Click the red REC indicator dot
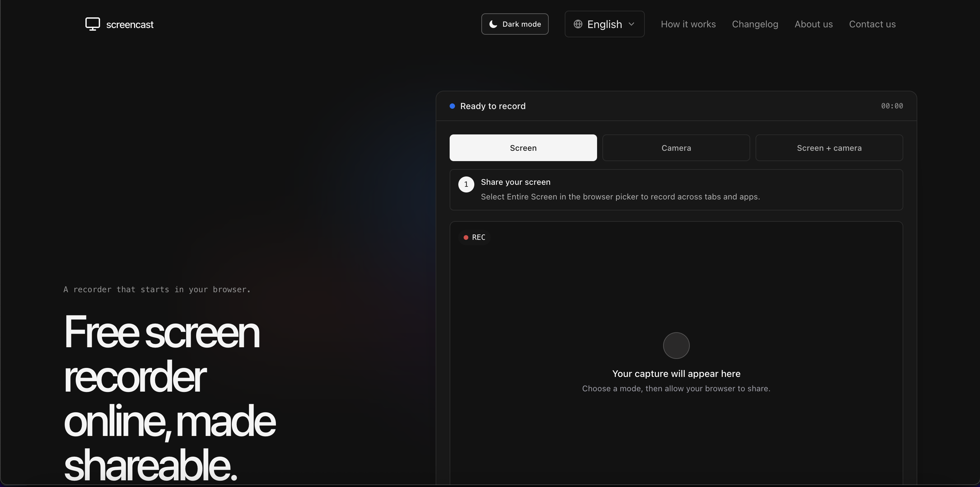The height and width of the screenshot is (487, 980). point(466,237)
